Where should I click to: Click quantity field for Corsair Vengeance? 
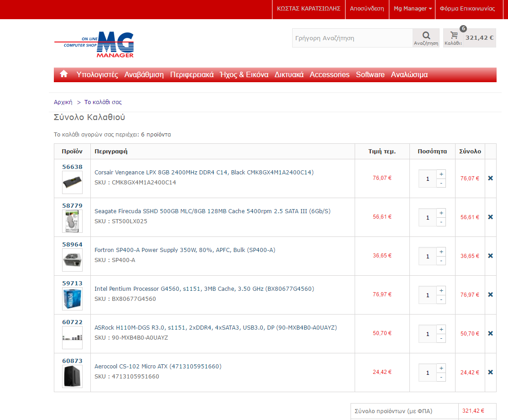click(428, 178)
